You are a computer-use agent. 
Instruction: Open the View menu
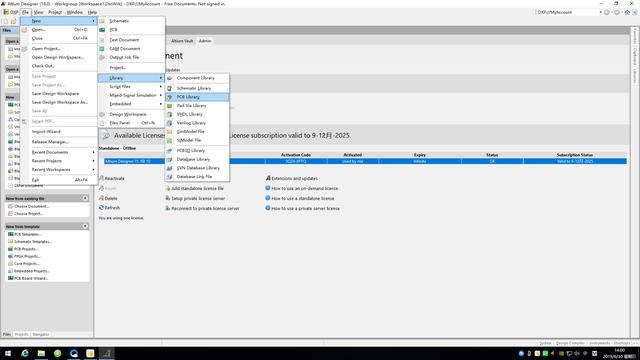[x=38, y=12]
